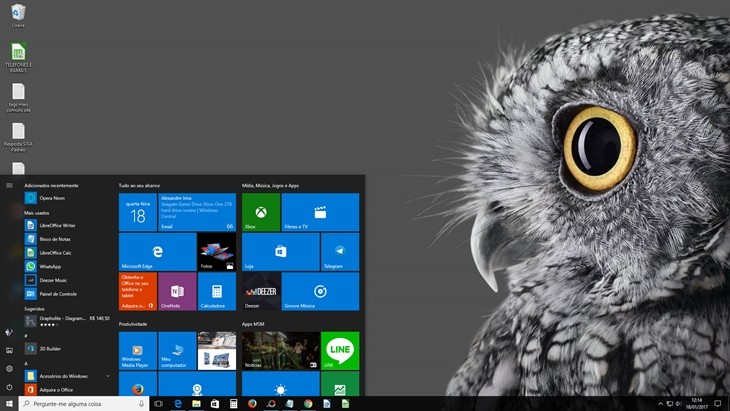This screenshot has height=411, width=730.
Task: Open the Microsoft Edge tile
Action: click(157, 252)
